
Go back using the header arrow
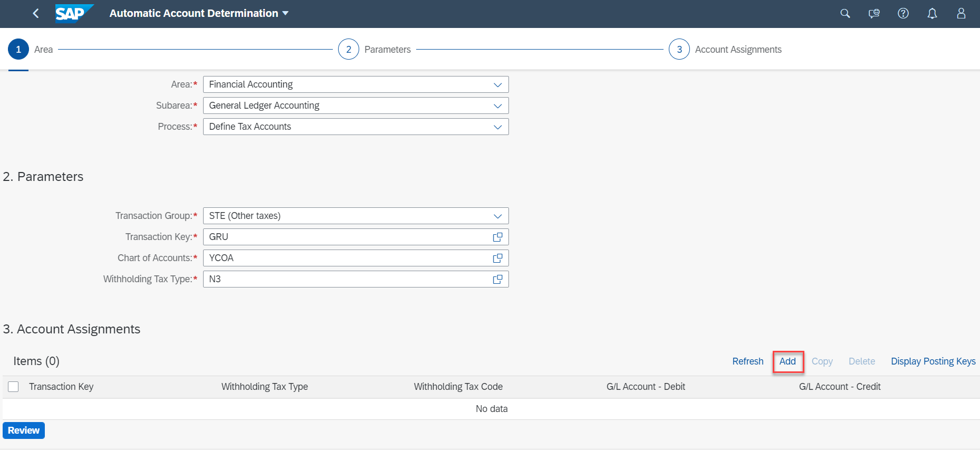pyautogui.click(x=36, y=13)
